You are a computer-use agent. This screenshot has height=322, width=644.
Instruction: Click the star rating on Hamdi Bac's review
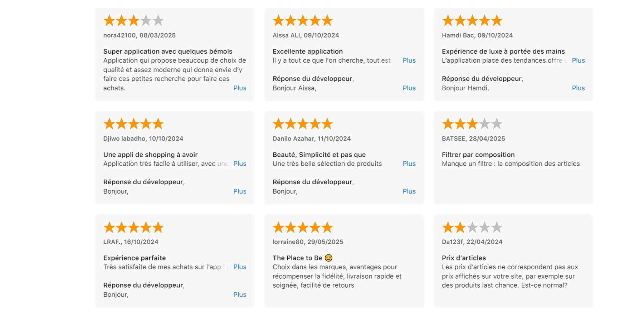click(x=472, y=21)
